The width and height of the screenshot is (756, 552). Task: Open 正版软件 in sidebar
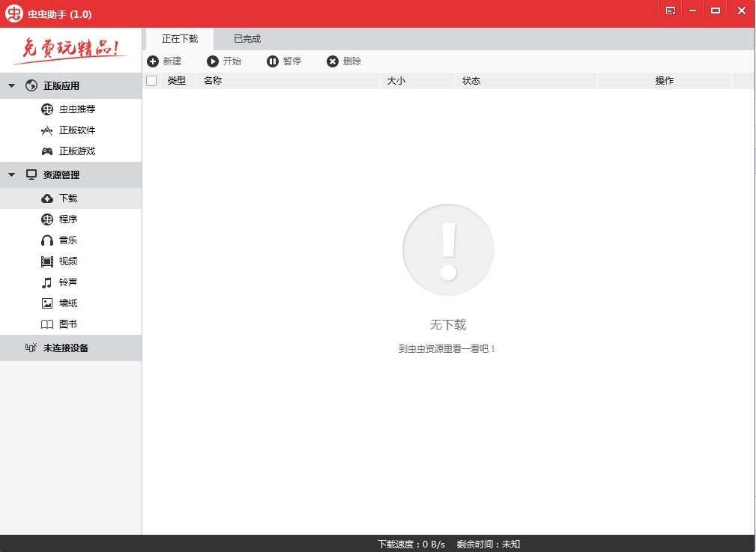[x=77, y=130]
